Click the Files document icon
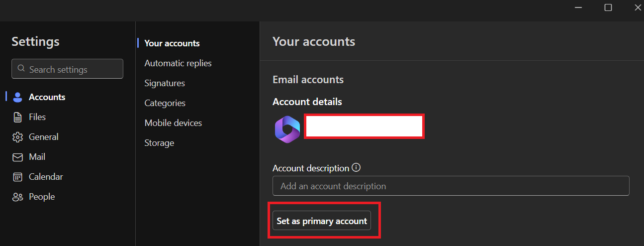This screenshot has height=246, width=644. (18, 117)
